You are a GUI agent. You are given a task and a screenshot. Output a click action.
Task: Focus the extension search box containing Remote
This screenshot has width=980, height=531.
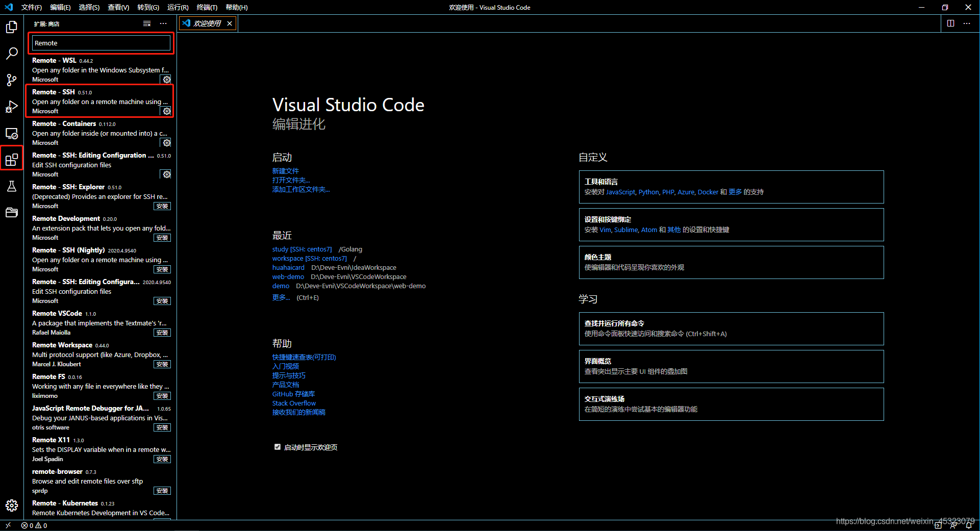tap(101, 43)
